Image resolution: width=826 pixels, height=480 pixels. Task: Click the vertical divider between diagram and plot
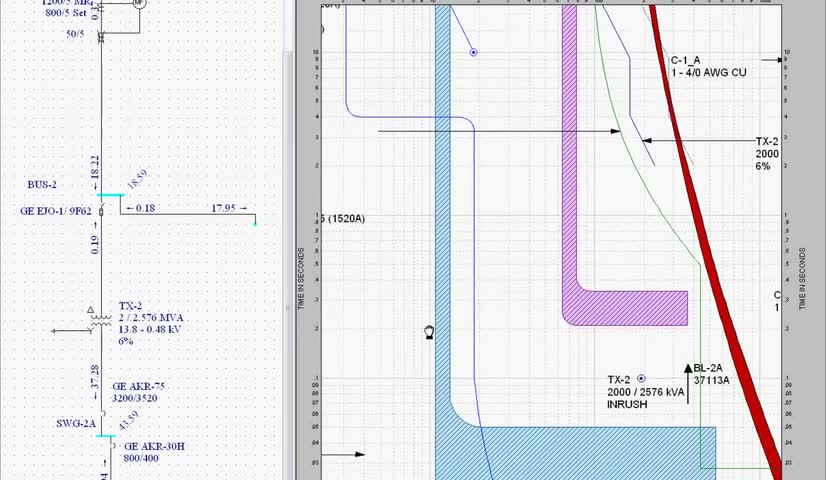pyautogui.click(x=289, y=240)
